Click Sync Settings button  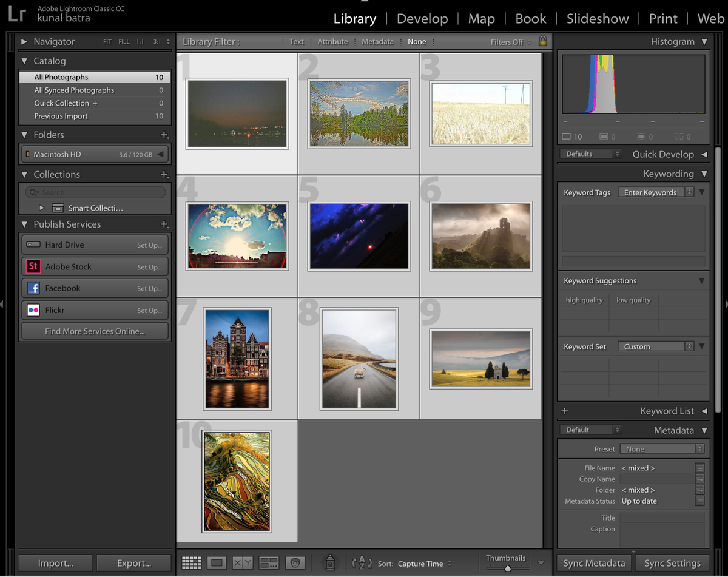click(672, 563)
